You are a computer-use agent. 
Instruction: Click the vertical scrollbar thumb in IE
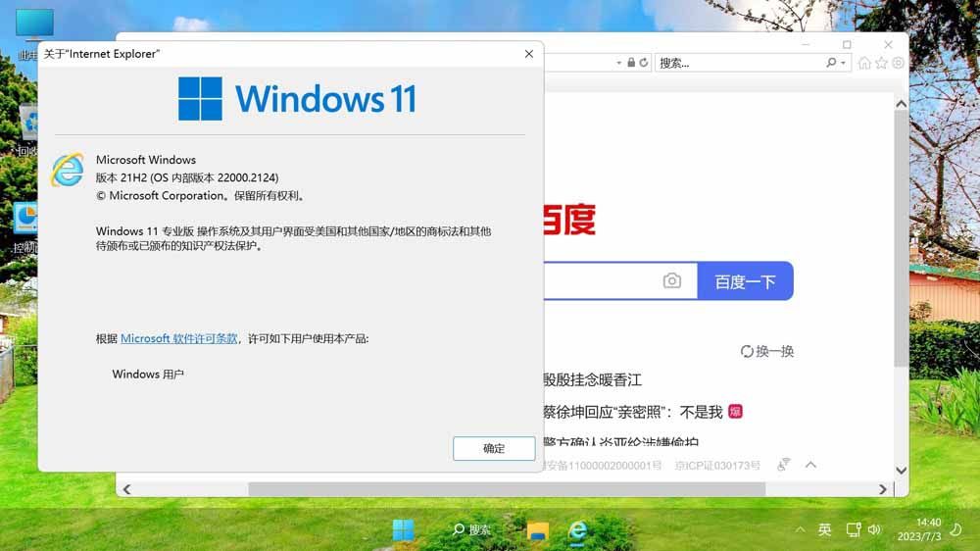click(x=901, y=239)
